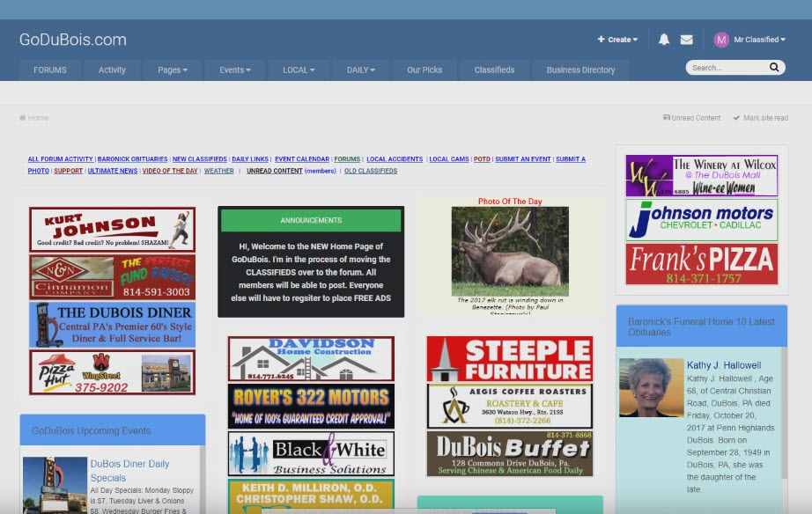Screen dimensions: 812x514
Task: Open the messages envelope icon
Action: (687, 40)
